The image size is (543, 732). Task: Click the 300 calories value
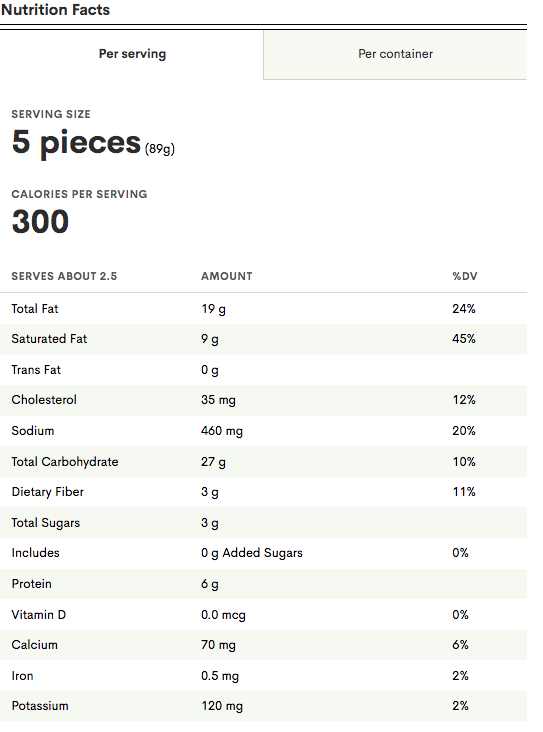pos(41,221)
